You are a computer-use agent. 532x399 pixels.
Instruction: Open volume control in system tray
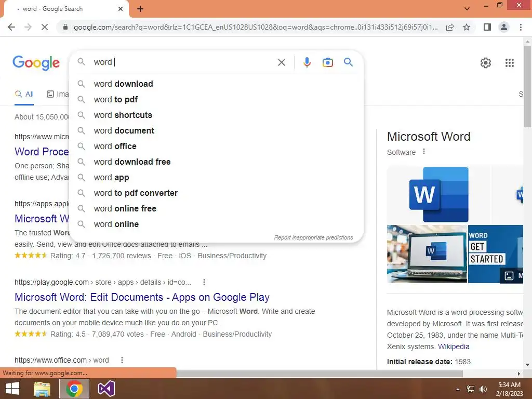point(483,389)
